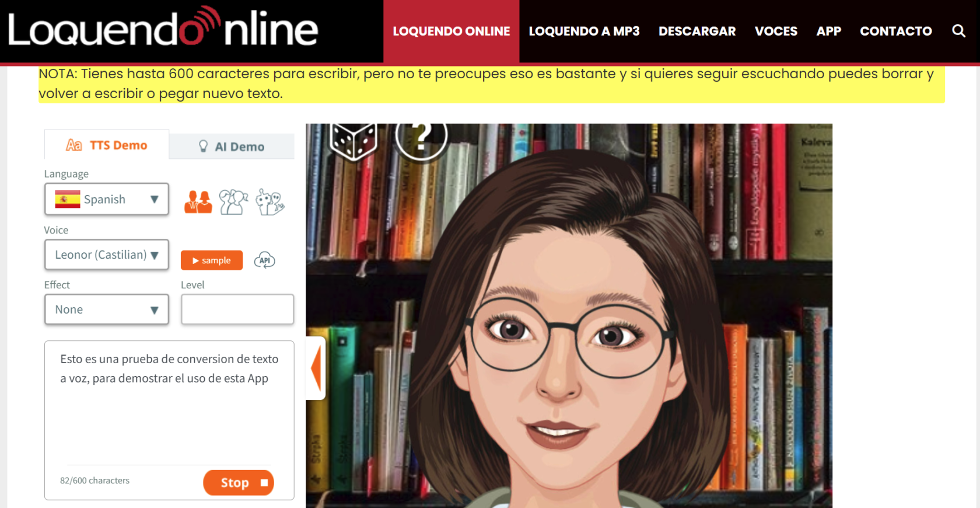The image size is (980, 508).
Task: Switch to the AI Demo tab
Action: (232, 147)
